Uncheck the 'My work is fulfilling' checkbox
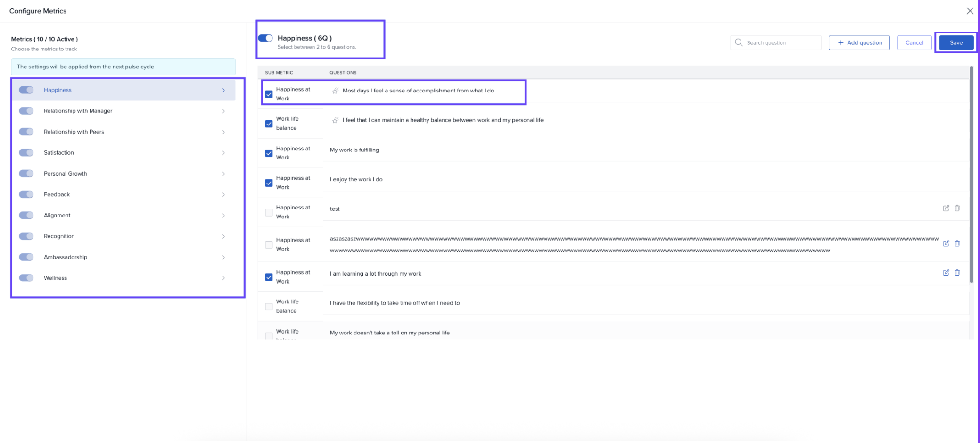The image size is (980, 443). [269, 153]
